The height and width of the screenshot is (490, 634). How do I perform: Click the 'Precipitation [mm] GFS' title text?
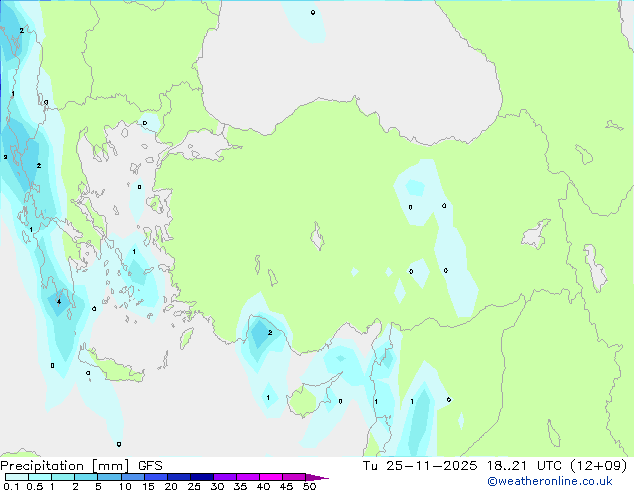click(x=81, y=466)
